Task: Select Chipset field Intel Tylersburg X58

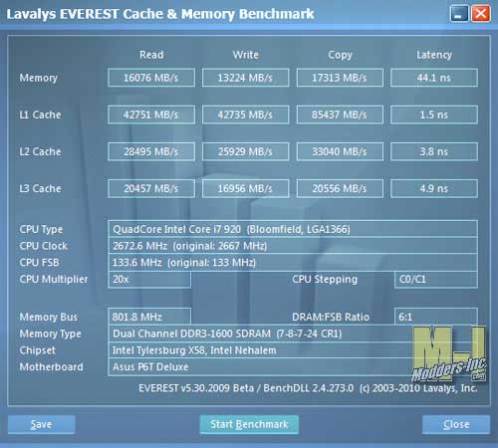Action: pos(293,350)
